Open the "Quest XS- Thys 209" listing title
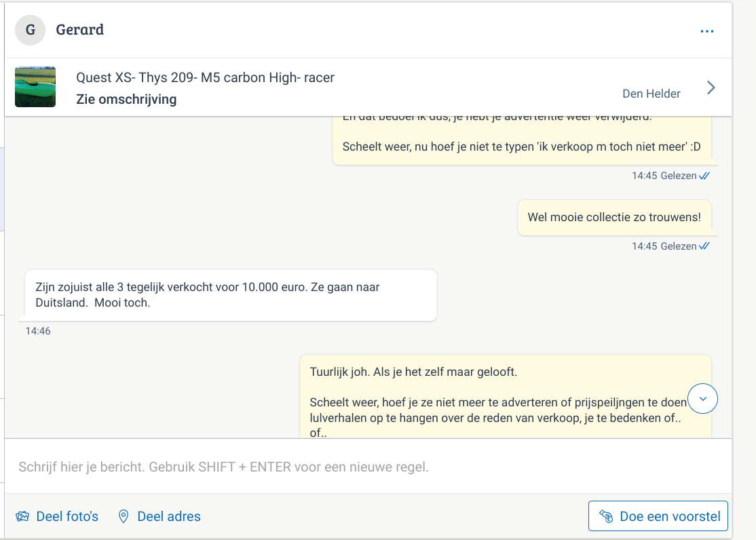Screen dimensions: 756x540 tap(205, 77)
